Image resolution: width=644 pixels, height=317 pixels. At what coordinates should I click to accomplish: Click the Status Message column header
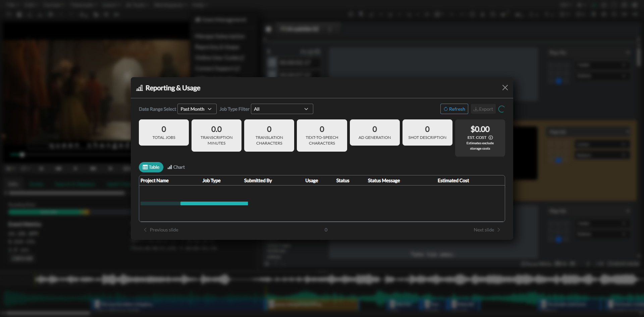(x=384, y=180)
